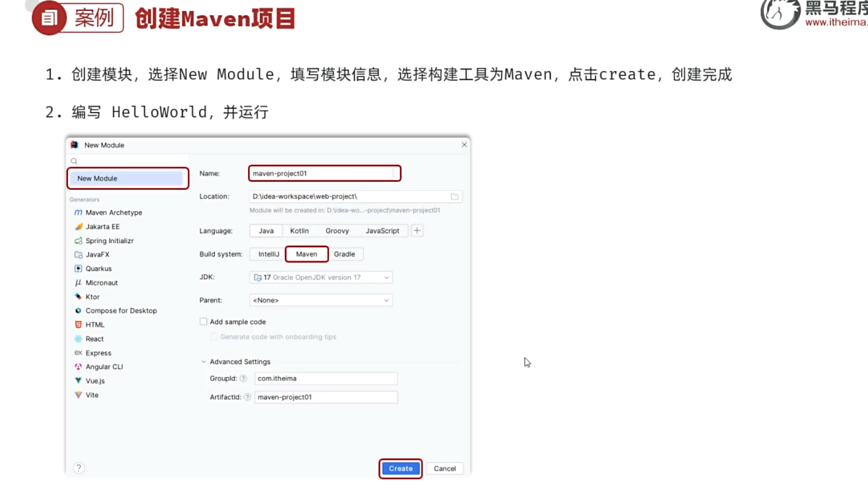Select the Maven Archetype generator entry

point(114,212)
